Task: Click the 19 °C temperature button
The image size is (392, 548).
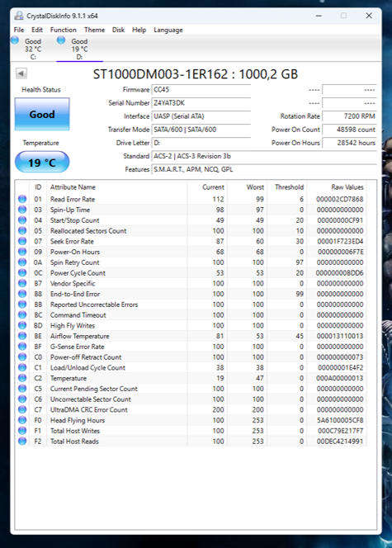Action: pyautogui.click(x=42, y=162)
